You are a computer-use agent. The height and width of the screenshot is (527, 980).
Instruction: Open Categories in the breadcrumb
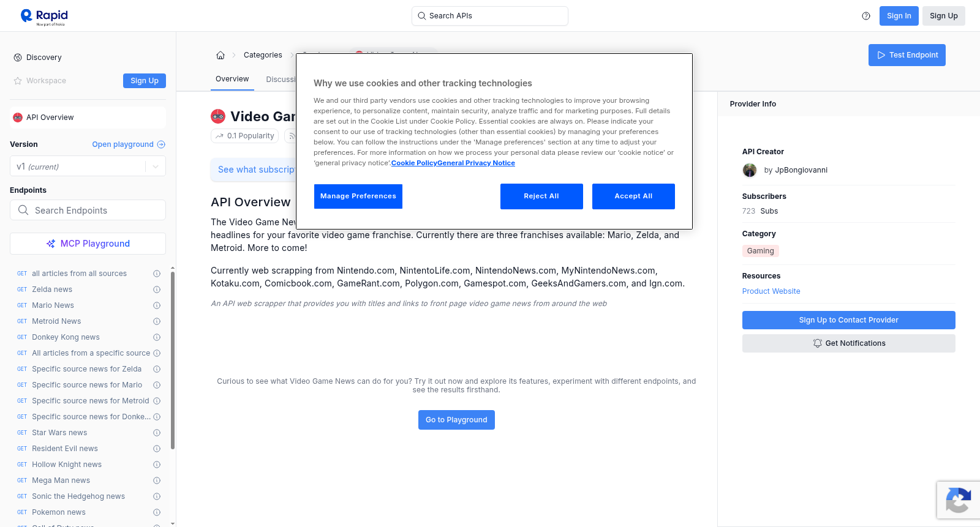[x=263, y=55]
